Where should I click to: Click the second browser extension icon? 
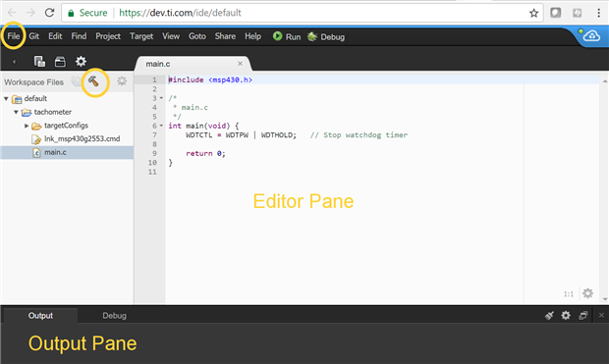[x=578, y=13]
